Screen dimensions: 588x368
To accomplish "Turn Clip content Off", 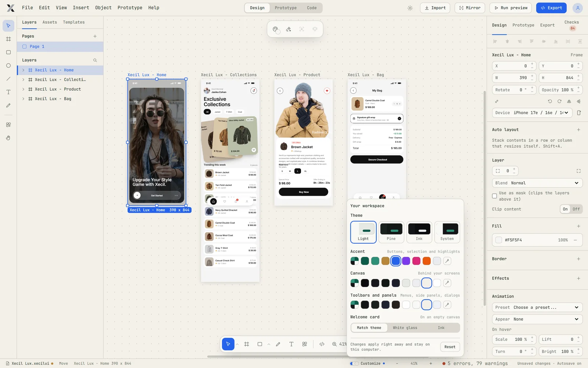I will pos(576,209).
